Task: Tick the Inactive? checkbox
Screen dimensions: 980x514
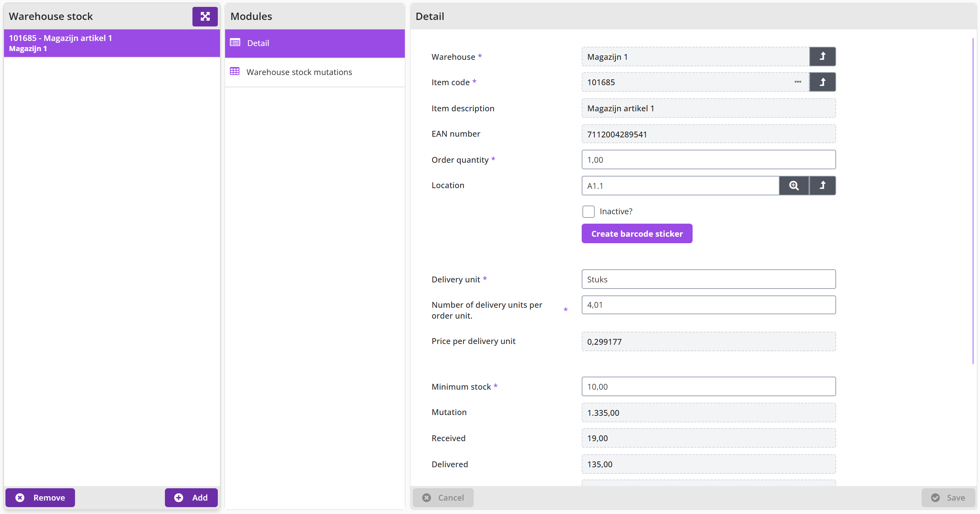Action: coord(588,212)
